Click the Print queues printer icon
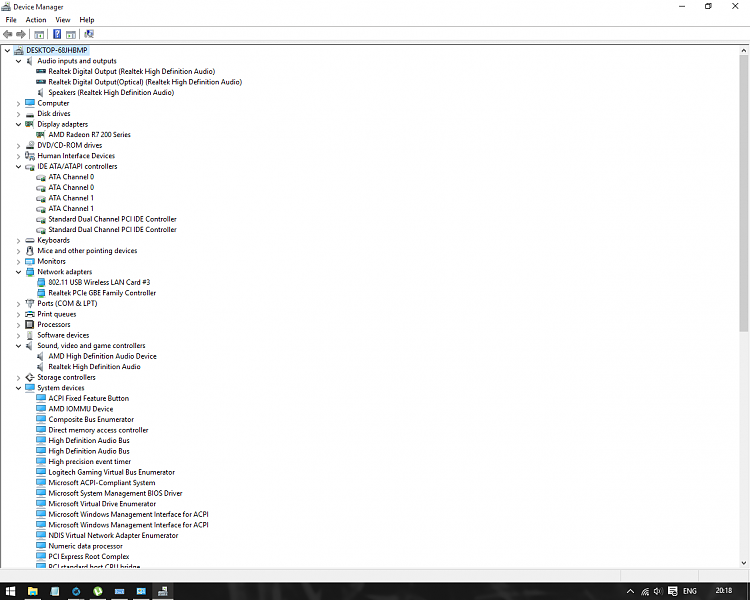Viewport: 750px width, 600px height. coord(30,314)
